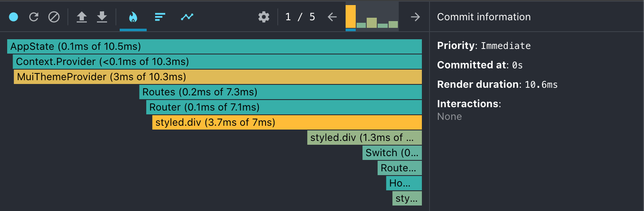Go to the previous commit arrow
This screenshot has height=211, width=644.
coord(333,17)
